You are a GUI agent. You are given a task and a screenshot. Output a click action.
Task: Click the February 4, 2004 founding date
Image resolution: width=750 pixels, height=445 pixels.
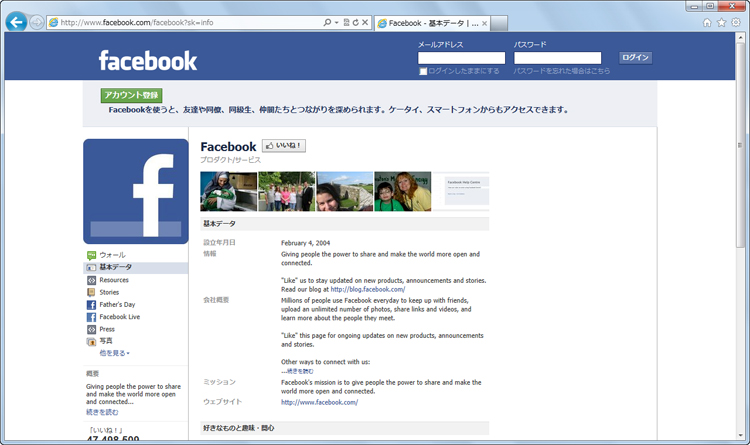305,243
